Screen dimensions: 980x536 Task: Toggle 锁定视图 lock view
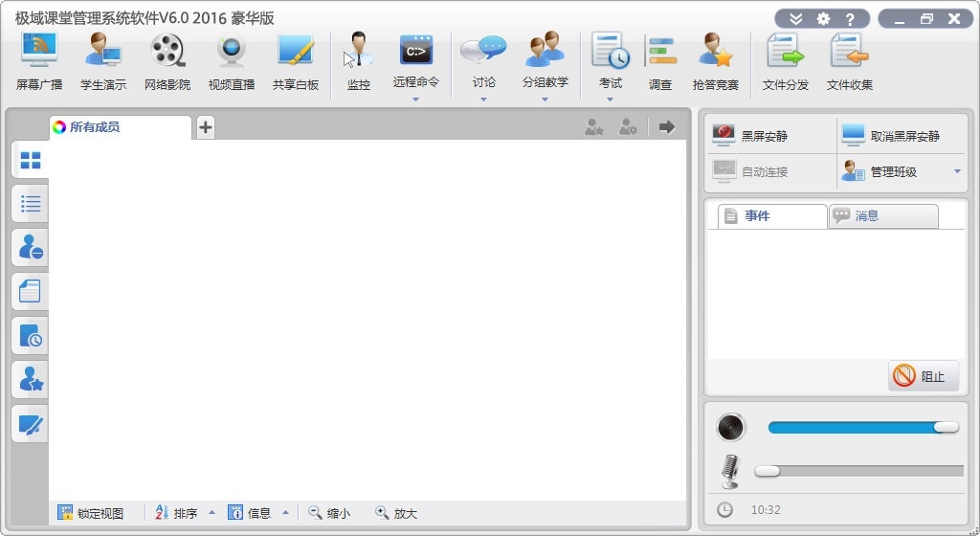click(91, 513)
